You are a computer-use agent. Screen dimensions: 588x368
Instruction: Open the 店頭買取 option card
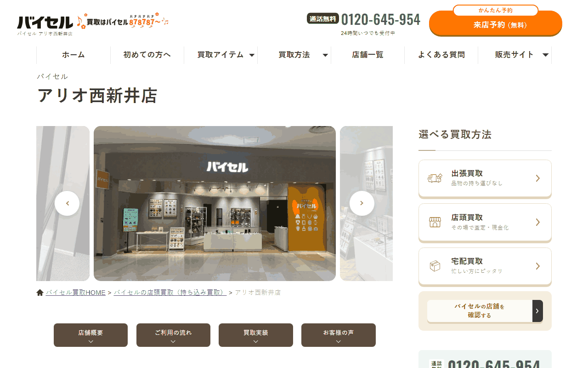click(485, 222)
